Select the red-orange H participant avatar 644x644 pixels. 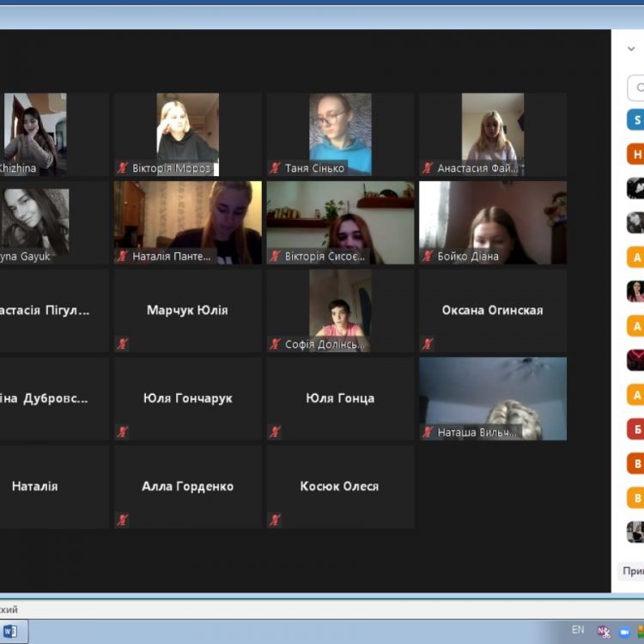click(x=635, y=154)
